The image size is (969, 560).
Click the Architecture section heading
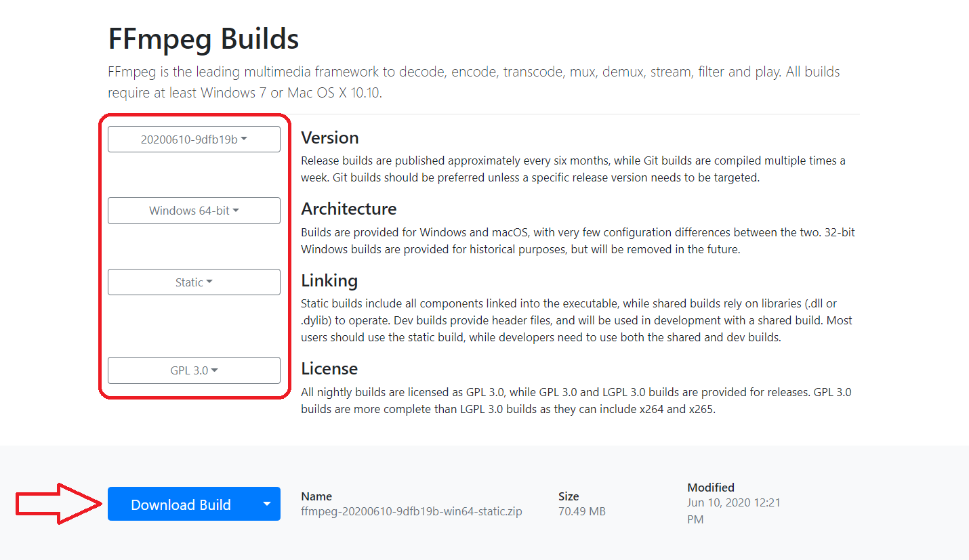(349, 209)
